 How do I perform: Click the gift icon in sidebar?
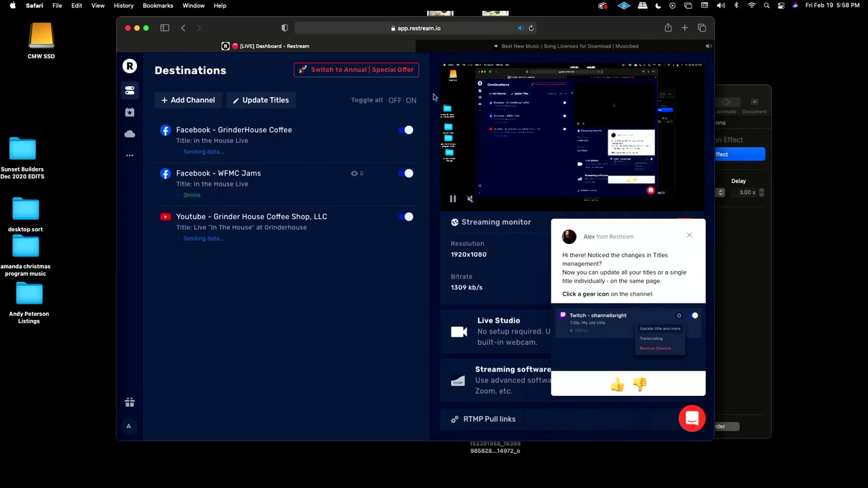coord(130,402)
